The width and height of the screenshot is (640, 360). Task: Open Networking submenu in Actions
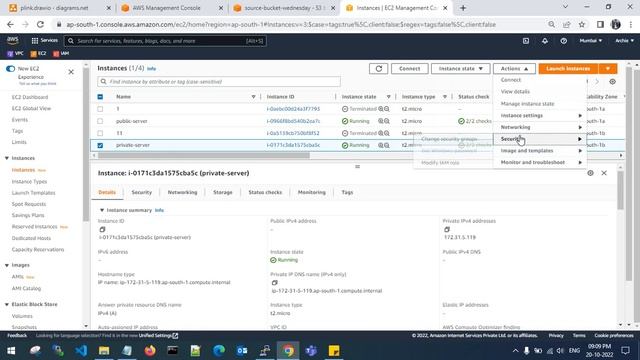click(x=540, y=127)
